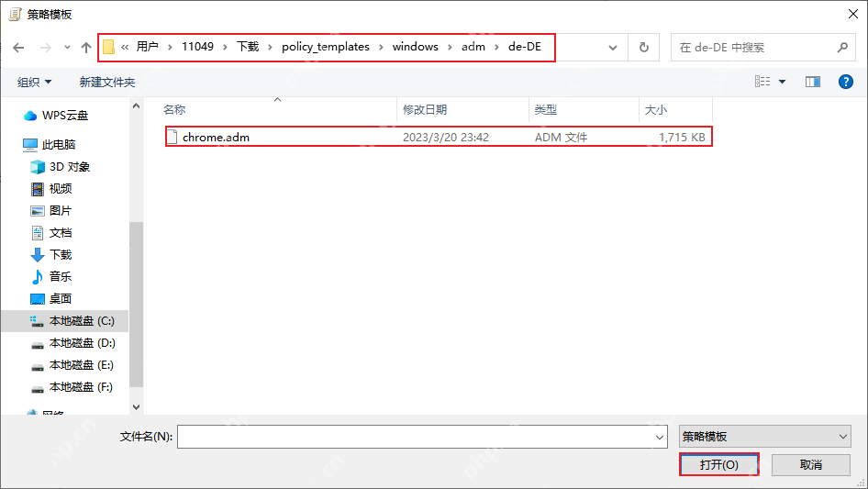Screen dimensions: 868x489
Task: Select 本地磁盘 (E:) drive
Action: 72,365
